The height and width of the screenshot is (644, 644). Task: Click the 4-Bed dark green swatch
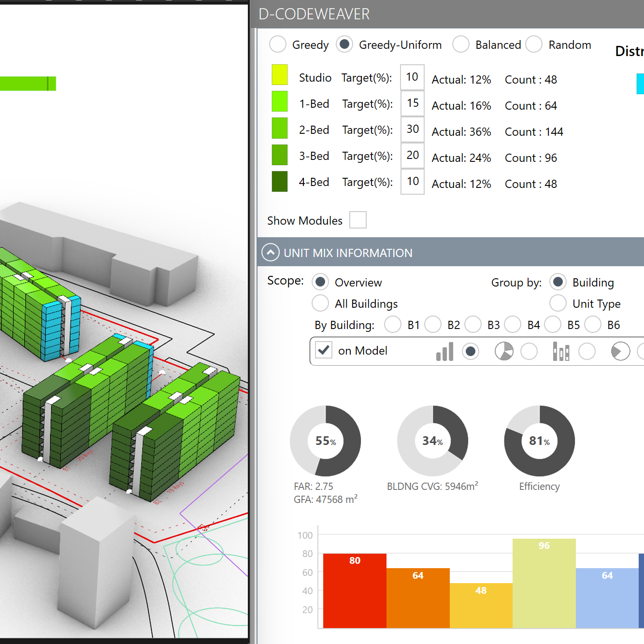coord(280,182)
